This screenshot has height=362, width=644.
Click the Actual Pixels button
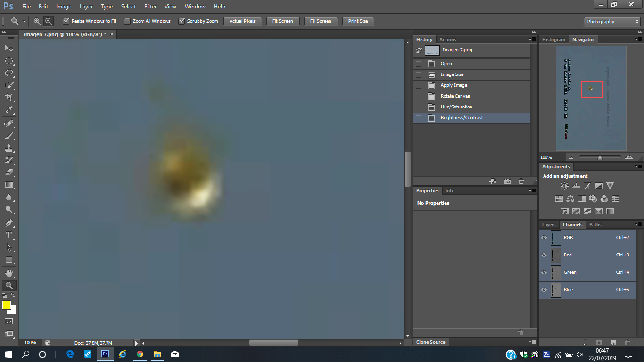pyautogui.click(x=242, y=21)
